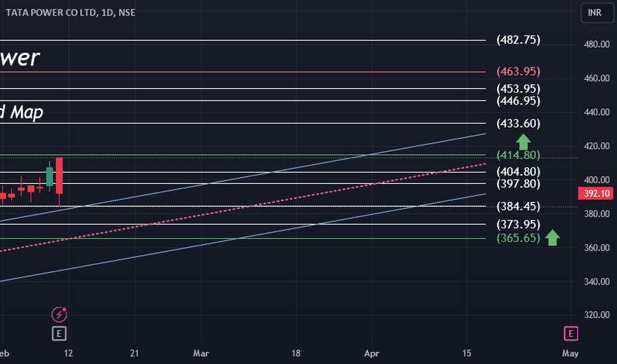Viewport: 617px width, 364px height.
Task: Click 420.00 on the price axis
Action: click(596, 146)
